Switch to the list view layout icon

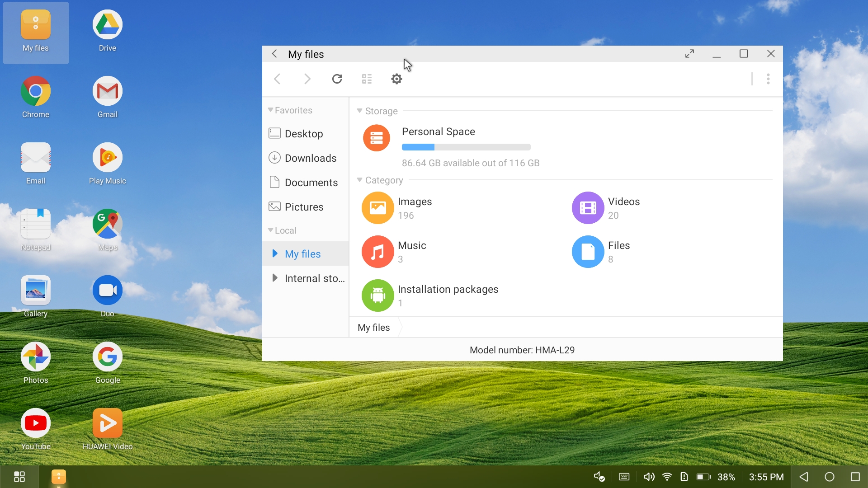[x=367, y=79]
